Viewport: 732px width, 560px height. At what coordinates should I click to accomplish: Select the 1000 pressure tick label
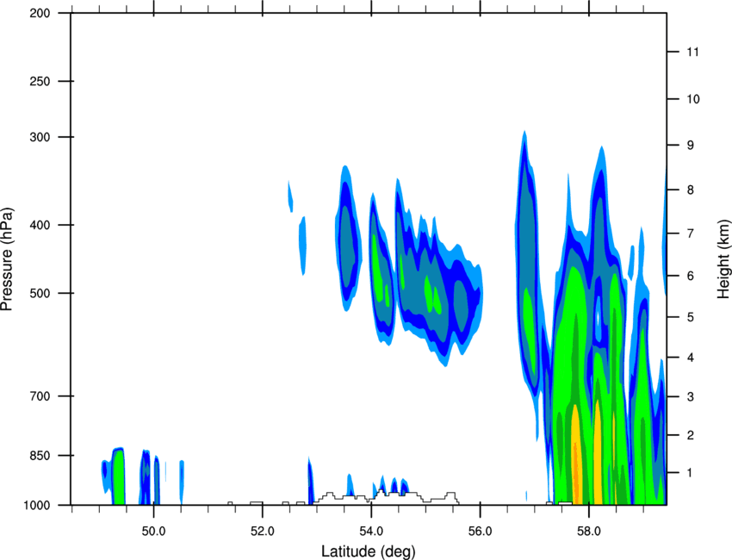click(36, 506)
